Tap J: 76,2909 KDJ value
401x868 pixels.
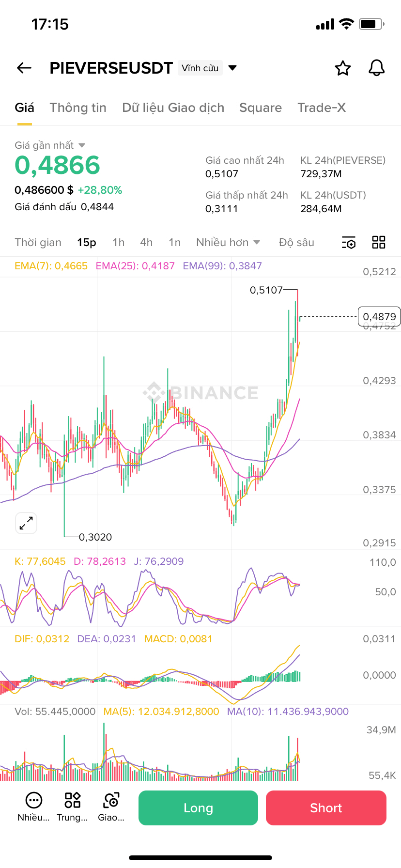click(159, 561)
